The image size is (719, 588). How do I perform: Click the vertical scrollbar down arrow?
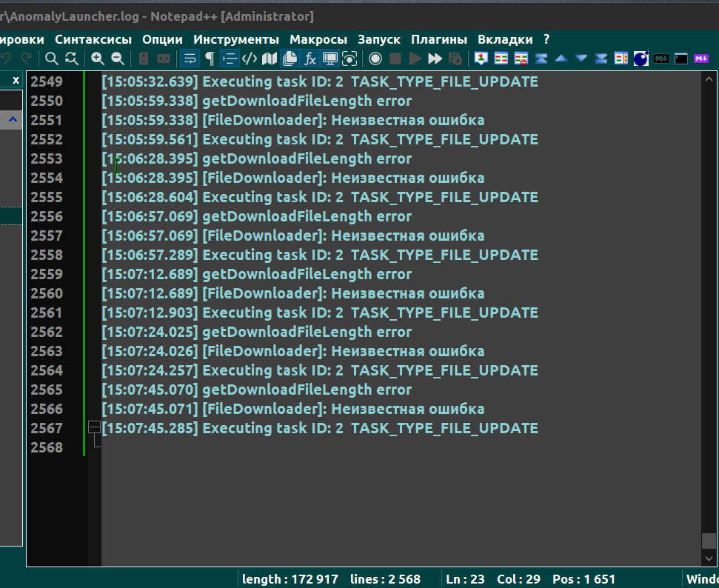pyautogui.click(x=709, y=558)
